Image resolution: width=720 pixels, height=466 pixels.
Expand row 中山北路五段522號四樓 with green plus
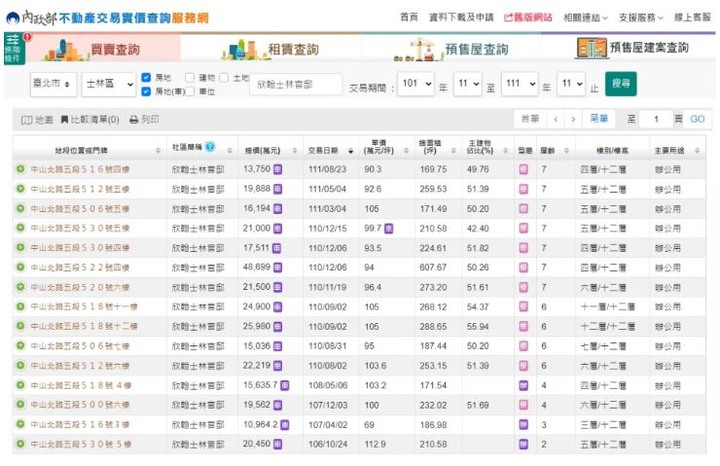coord(20,267)
